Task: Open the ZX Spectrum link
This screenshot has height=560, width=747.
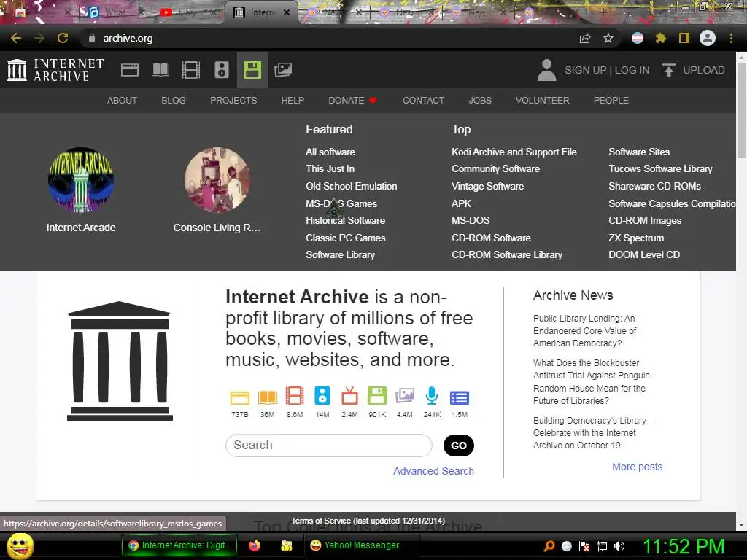Action: pyautogui.click(x=636, y=238)
